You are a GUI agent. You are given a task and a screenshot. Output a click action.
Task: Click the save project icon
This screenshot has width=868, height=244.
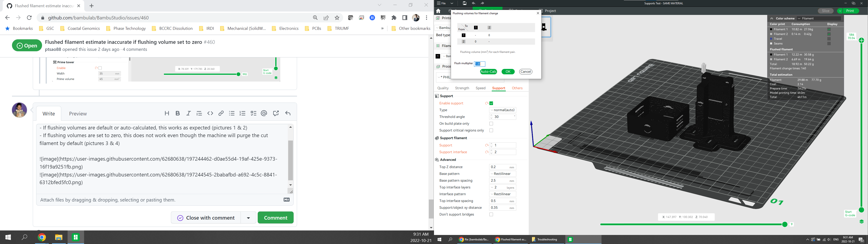[465, 3]
